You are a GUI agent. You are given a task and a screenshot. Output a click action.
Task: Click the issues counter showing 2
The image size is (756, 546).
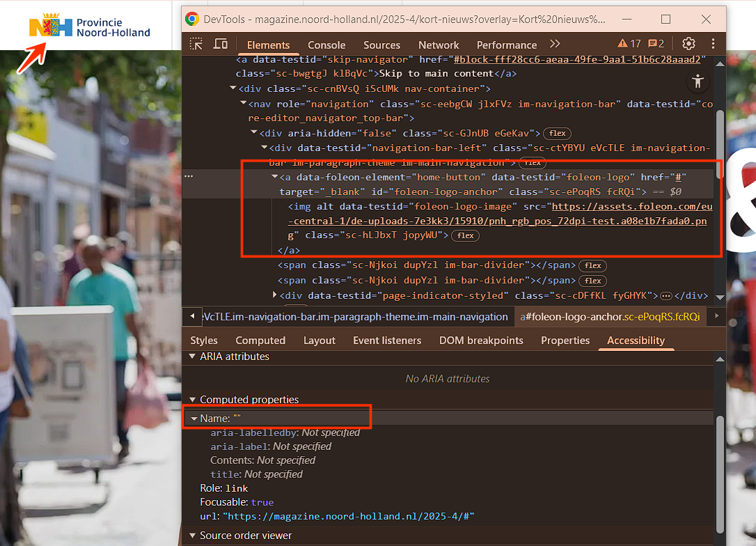656,44
